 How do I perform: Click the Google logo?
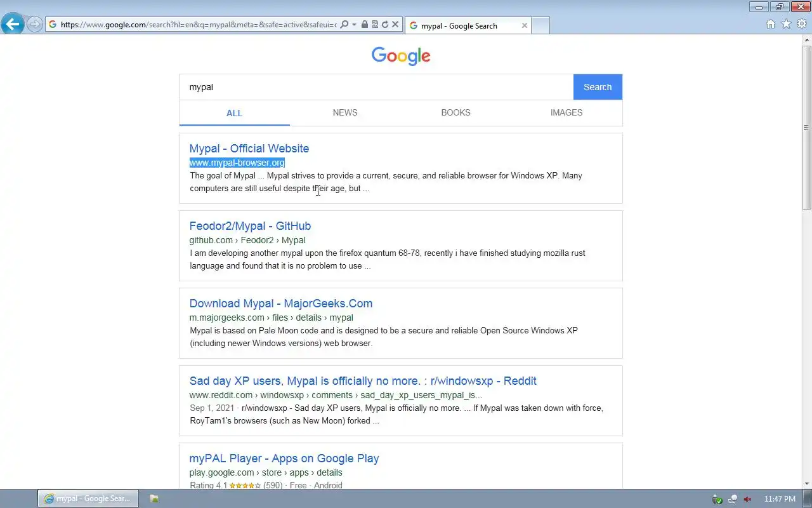pos(401,56)
